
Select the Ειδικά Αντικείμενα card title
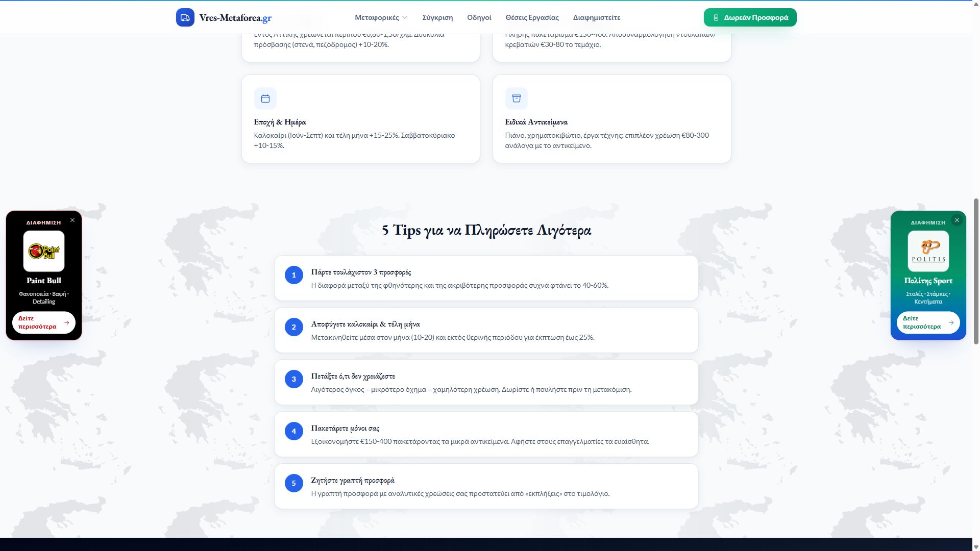[536, 122]
